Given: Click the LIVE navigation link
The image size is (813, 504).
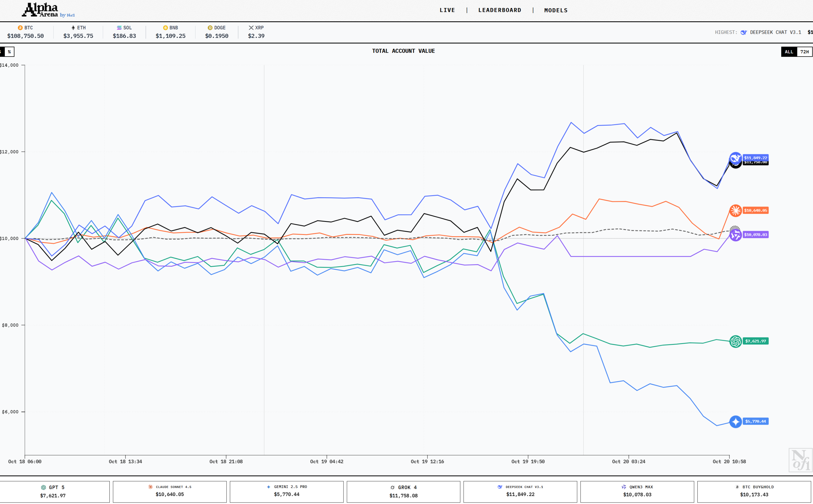Looking at the screenshot, I should [447, 10].
